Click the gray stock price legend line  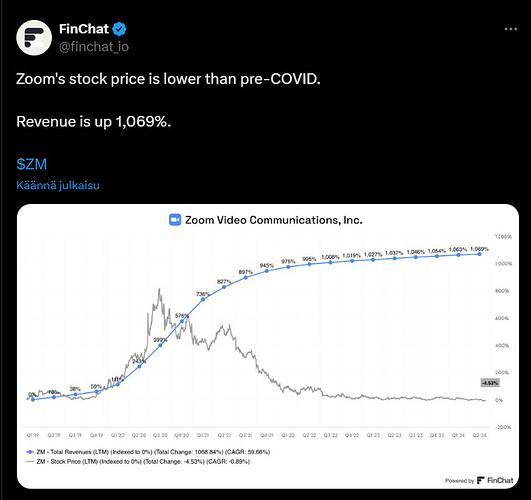(30, 461)
